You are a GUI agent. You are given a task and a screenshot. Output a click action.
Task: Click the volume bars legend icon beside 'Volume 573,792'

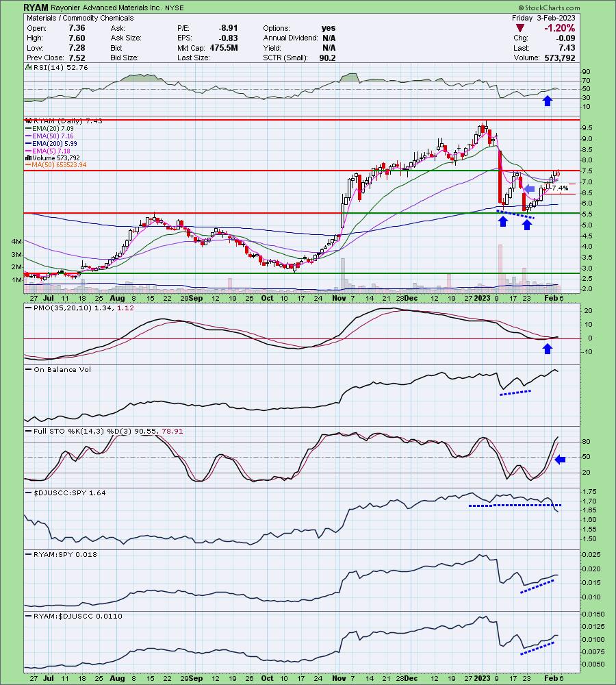(28, 158)
